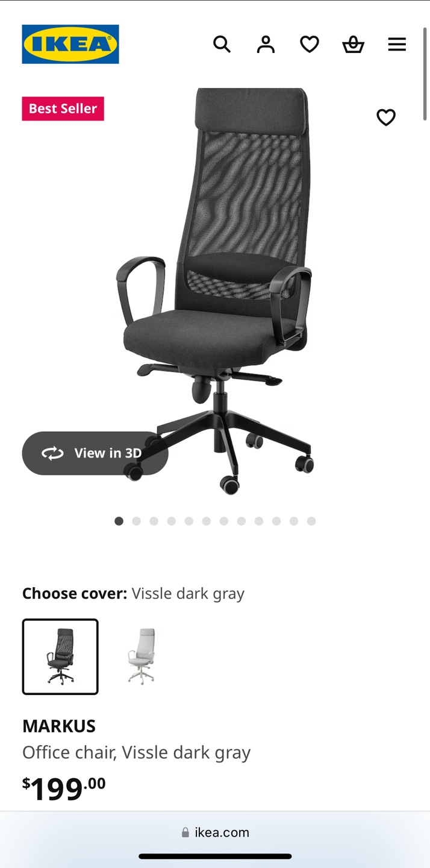Viewport: 430px width, 868px height.
Task: Click the rotate arrows icon in 3D button
Action: tap(52, 453)
